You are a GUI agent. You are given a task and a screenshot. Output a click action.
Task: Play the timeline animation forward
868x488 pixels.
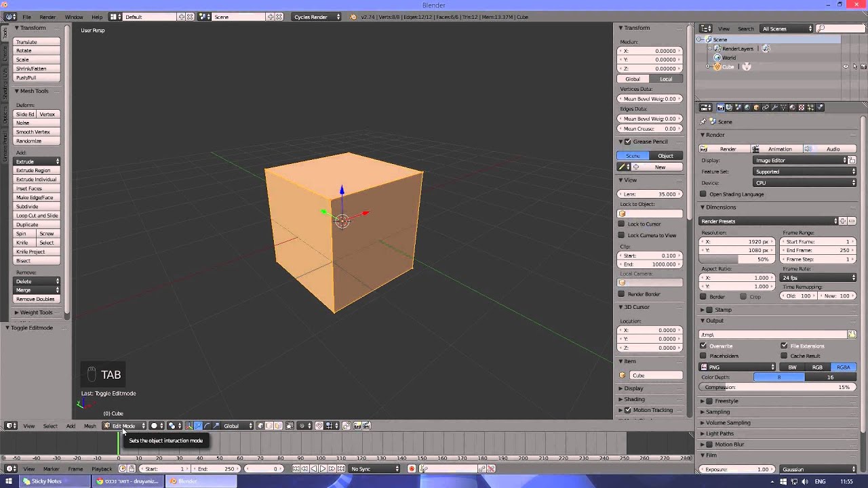323,469
